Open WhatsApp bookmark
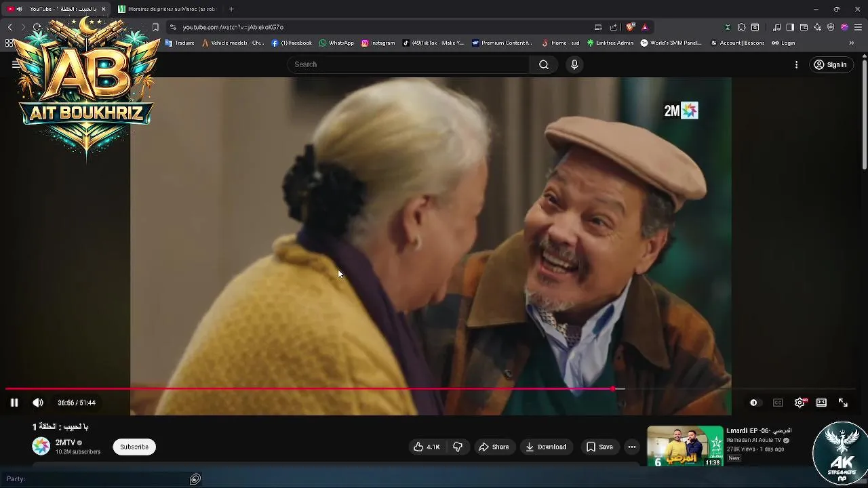Viewport: 868px width, 488px height. tap(336, 43)
